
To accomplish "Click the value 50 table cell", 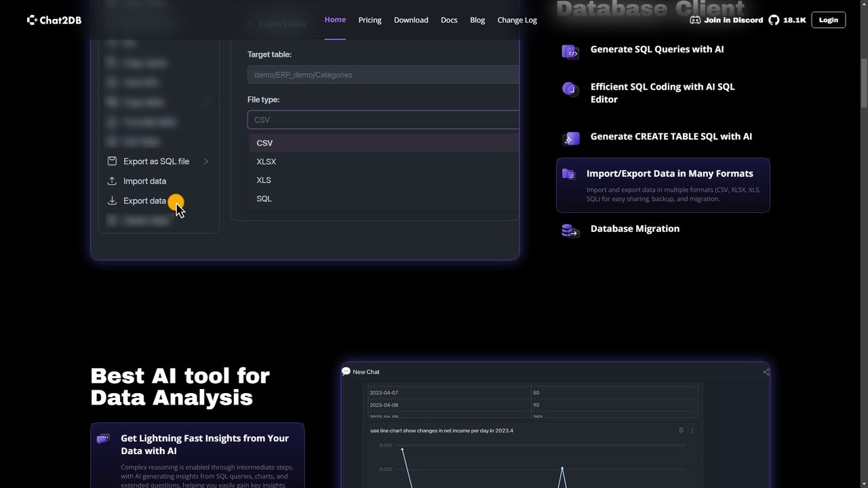I will pos(614,392).
